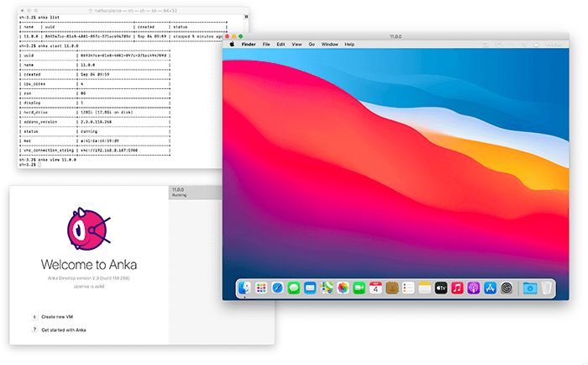The image size is (588, 365).
Task: Click the 'anka list' command line
Action: (x=39, y=18)
